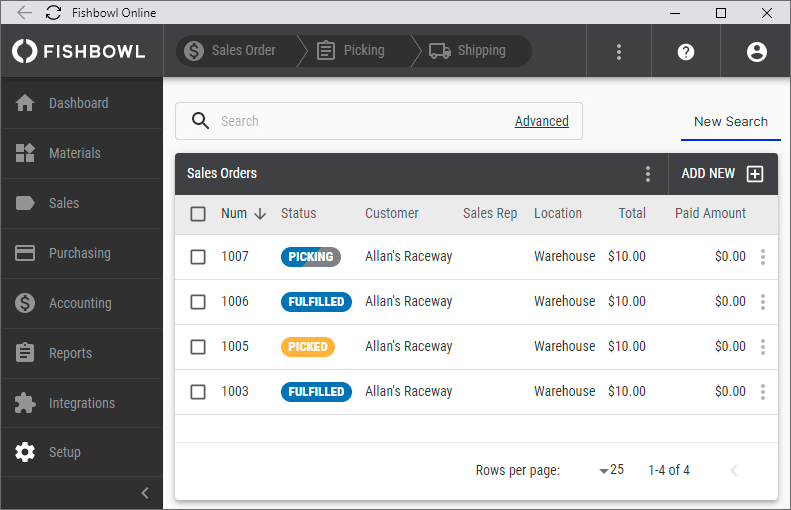The width and height of the screenshot is (791, 510).
Task: Check the box for order 1005
Action: [x=198, y=347]
